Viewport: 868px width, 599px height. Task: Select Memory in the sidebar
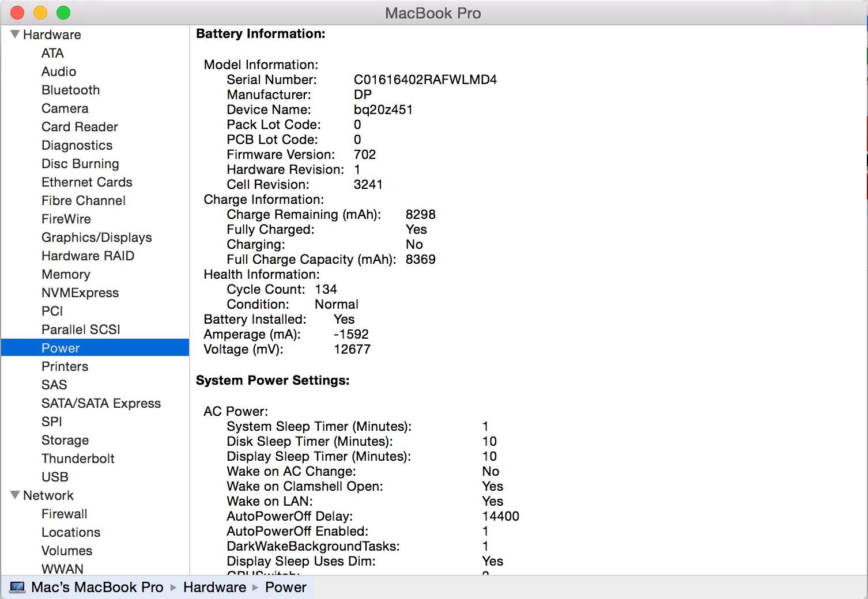[x=66, y=274]
